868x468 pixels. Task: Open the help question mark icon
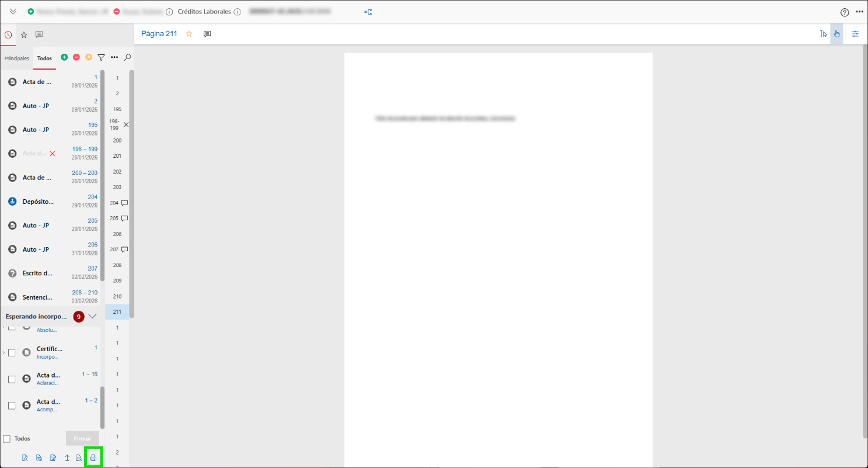845,12
